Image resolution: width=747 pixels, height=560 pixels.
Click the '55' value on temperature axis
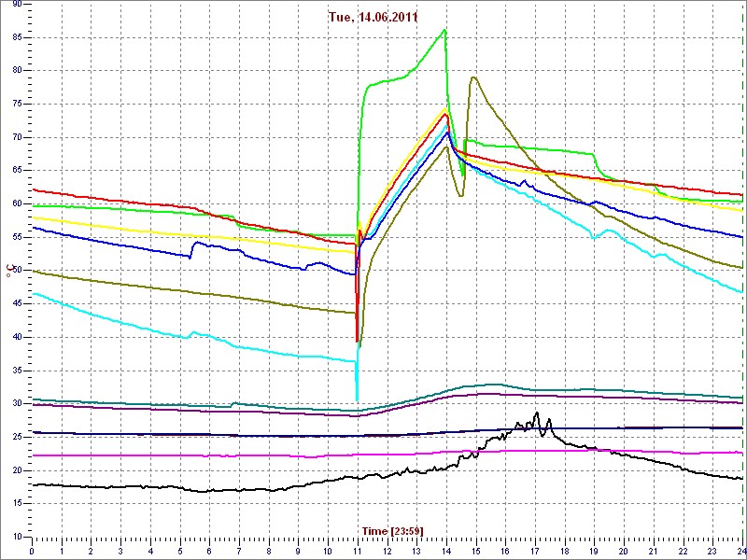click(x=17, y=237)
